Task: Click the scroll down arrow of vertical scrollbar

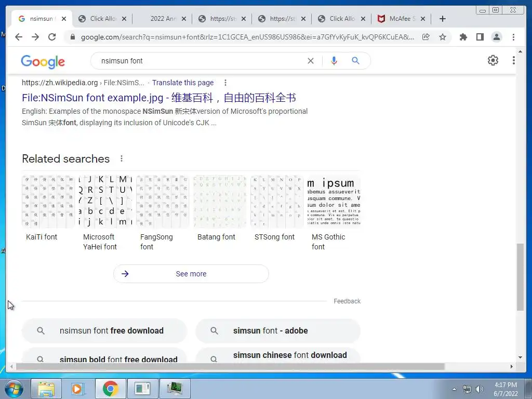Action: 520,357
